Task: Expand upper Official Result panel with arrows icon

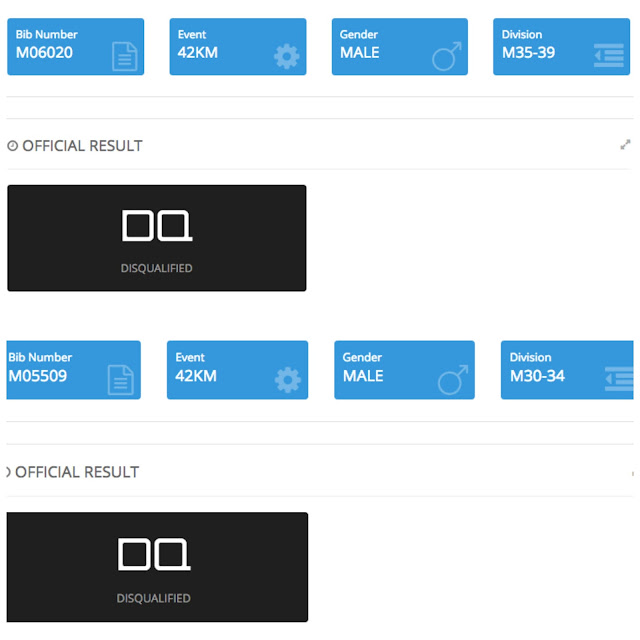Action: (x=625, y=145)
